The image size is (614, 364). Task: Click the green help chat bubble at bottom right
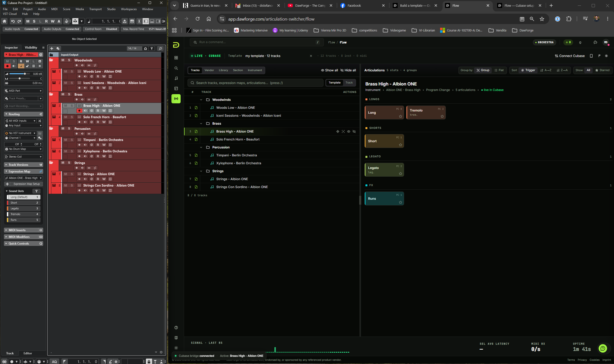(x=603, y=348)
